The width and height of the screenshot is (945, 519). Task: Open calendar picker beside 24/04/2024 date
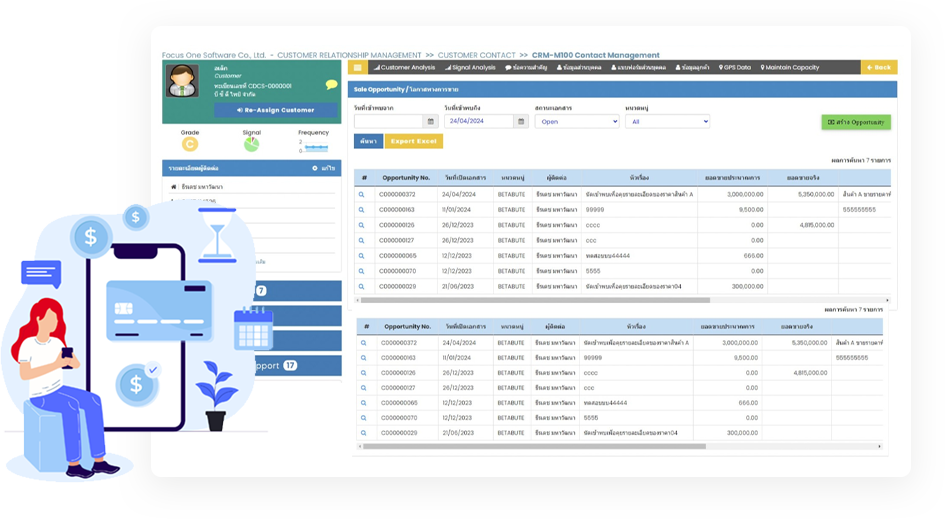521,122
